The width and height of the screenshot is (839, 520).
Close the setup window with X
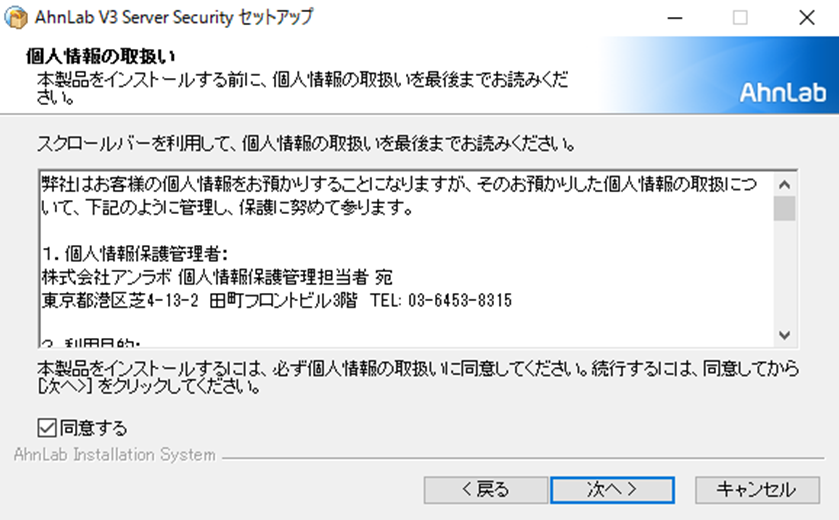click(806, 18)
